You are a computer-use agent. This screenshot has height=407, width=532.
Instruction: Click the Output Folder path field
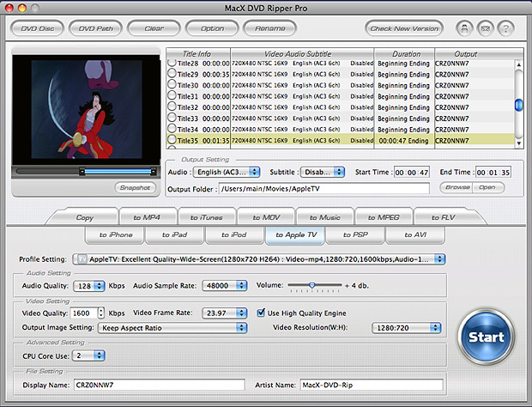(324, 189)
